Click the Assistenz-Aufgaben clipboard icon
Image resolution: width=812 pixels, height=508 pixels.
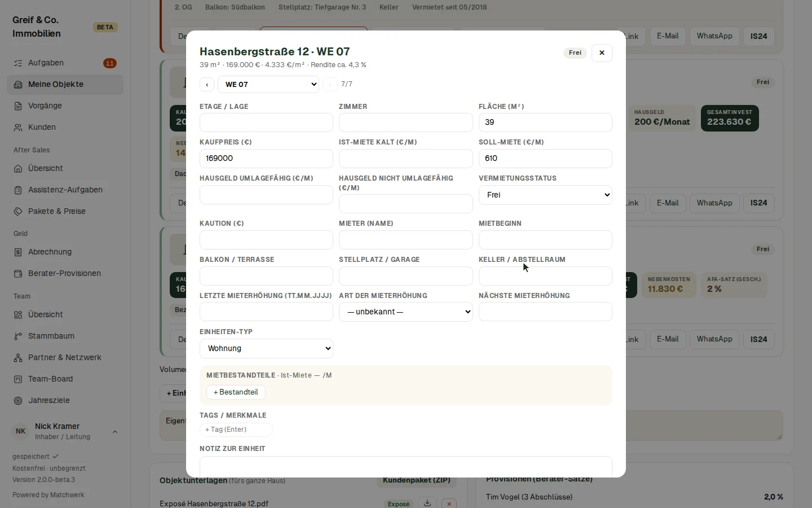pos(18,190)
